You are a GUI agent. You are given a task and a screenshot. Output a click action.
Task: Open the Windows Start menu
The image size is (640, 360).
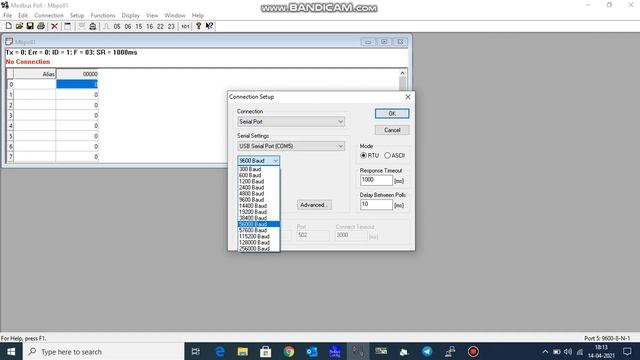11,351
